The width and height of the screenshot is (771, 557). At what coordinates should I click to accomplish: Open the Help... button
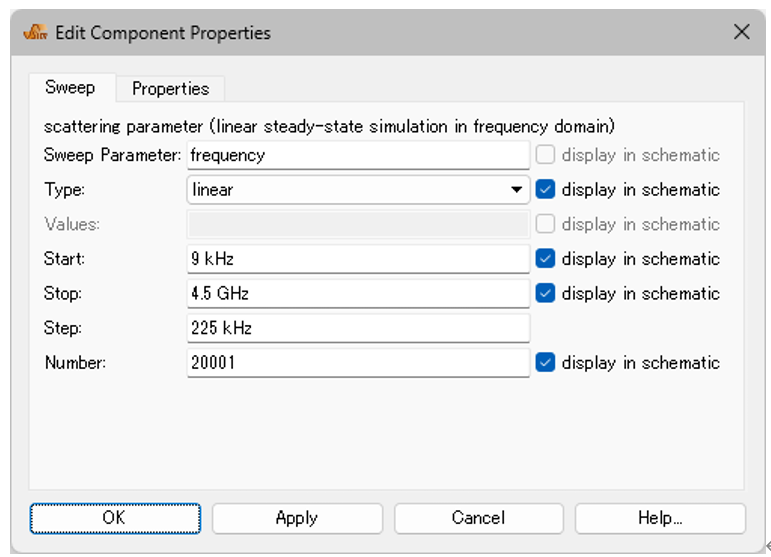(660, 518)
